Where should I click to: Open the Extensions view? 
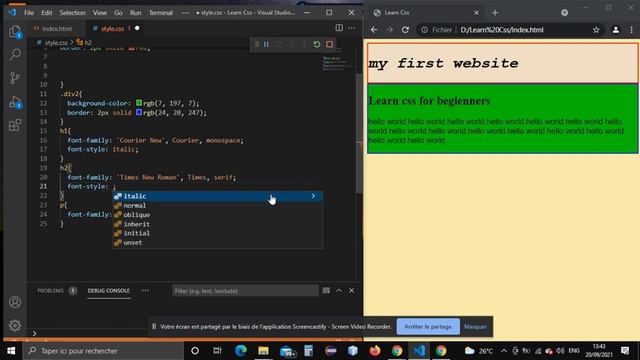tap(15, 125)
